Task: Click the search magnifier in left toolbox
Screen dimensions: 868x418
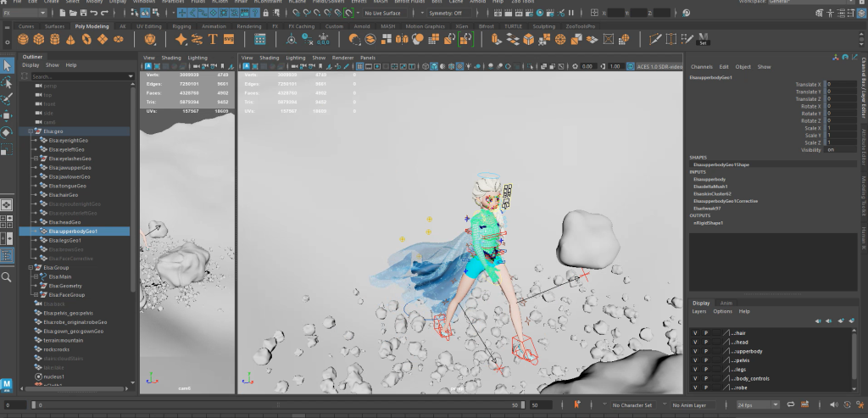Action: click(x=7, y=276)
